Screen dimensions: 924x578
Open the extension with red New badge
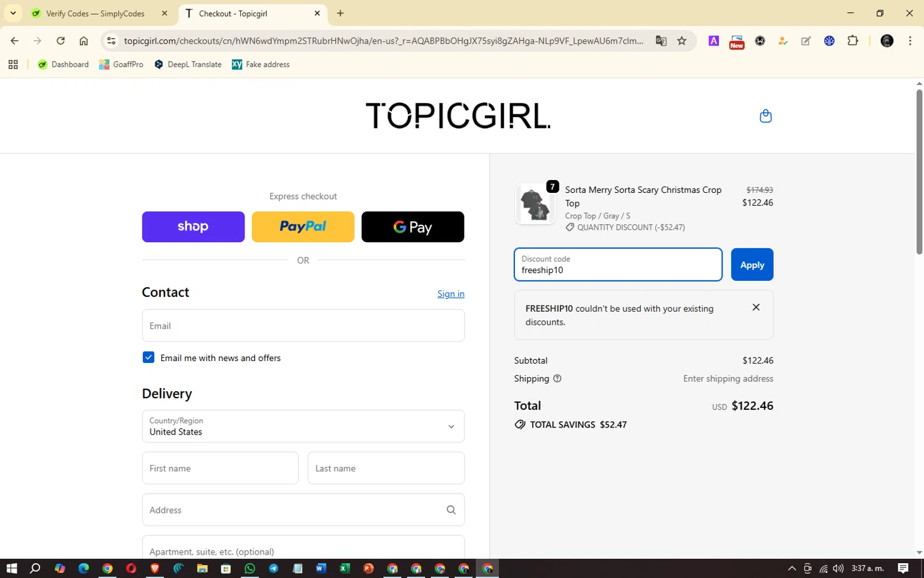(x=737, y=41)
